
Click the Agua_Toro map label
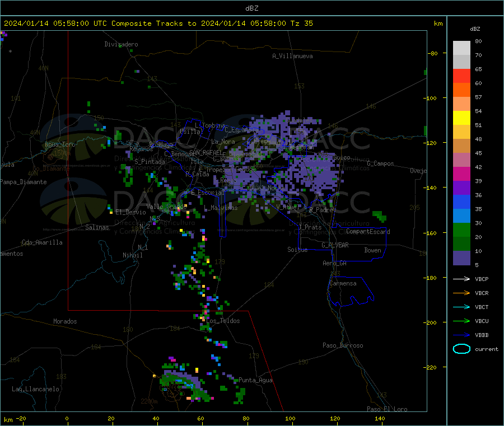pos(60,144)
